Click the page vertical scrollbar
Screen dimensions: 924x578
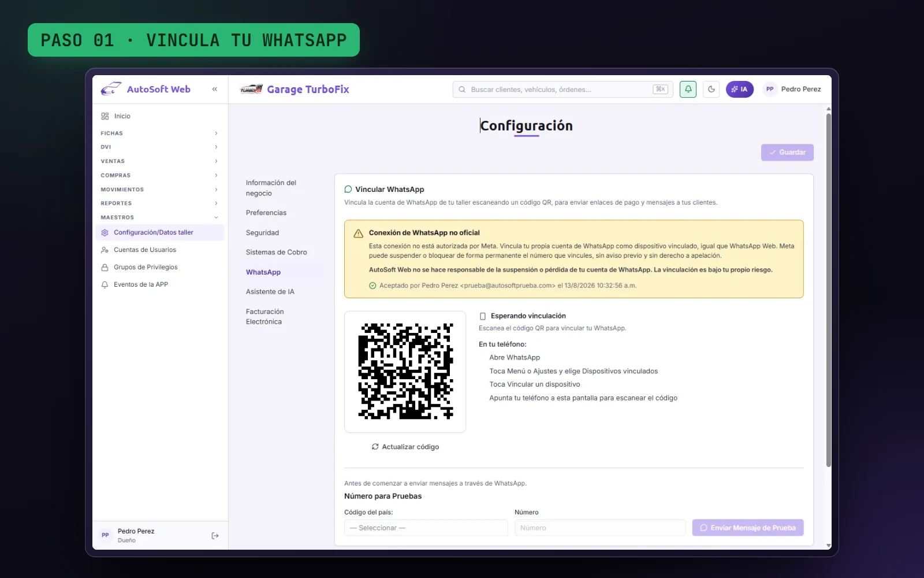point(829,289)
